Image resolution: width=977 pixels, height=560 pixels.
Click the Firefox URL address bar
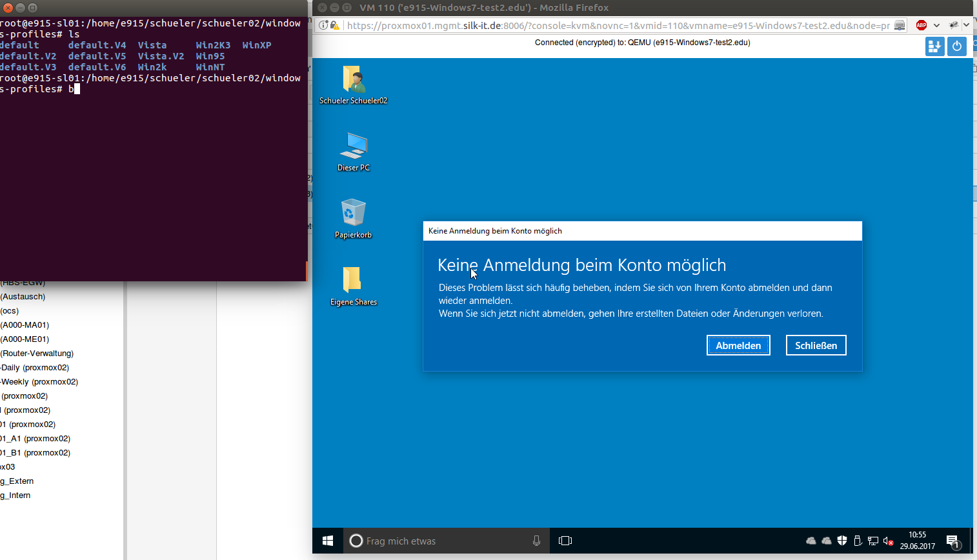[616, 25]
